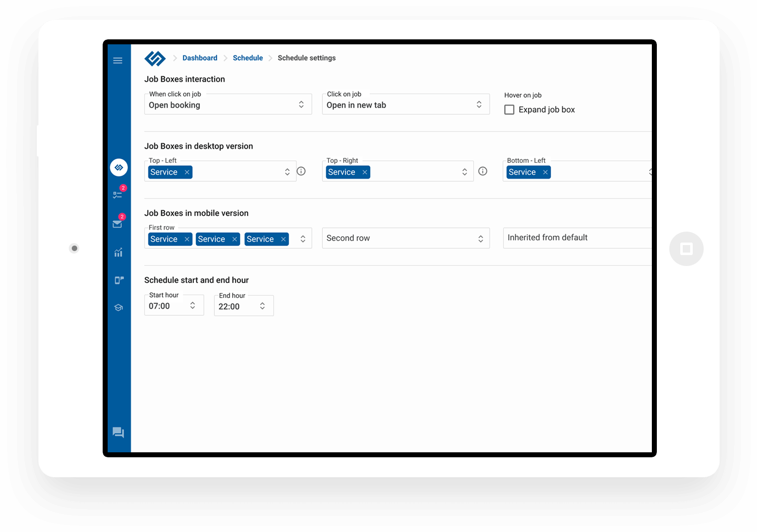This screenshot has height=532, width=757.
Task: Open the End hour dropdown
Action: [x=244, y=306]
